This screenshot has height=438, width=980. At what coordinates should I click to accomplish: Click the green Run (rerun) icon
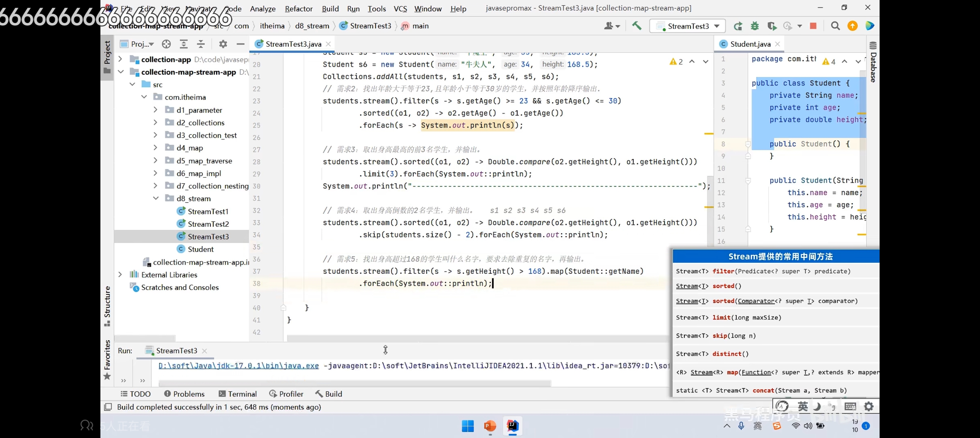(738, 26)
